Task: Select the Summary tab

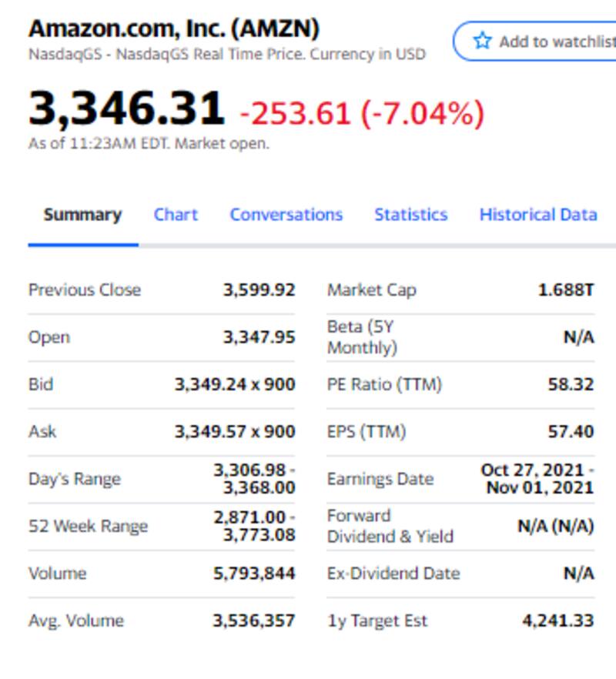Action: click(x=82, y=215)
